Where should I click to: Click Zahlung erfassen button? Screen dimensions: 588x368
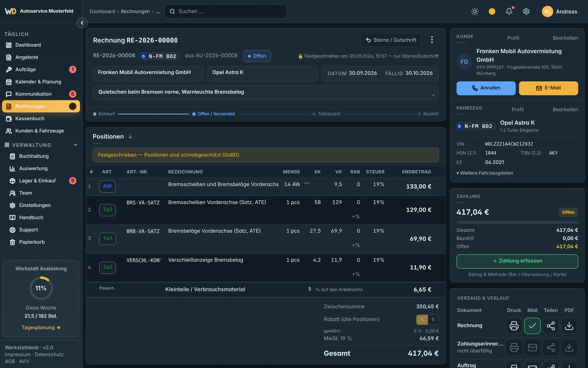[517, 261]
